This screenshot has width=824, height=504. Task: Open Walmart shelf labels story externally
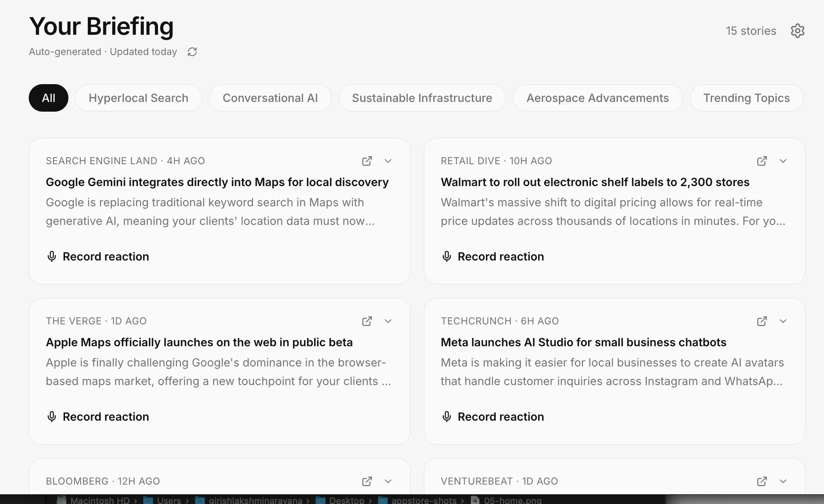coord(762,161)
